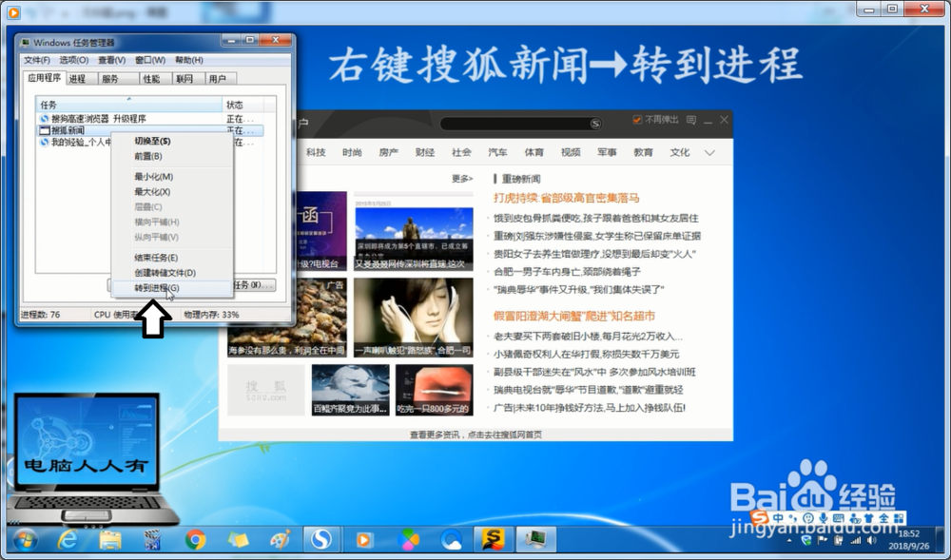Image resolution: width=951 pixels, height=560 pixels.
Task: Open the 财经 news category
Action: click(425, 153)
